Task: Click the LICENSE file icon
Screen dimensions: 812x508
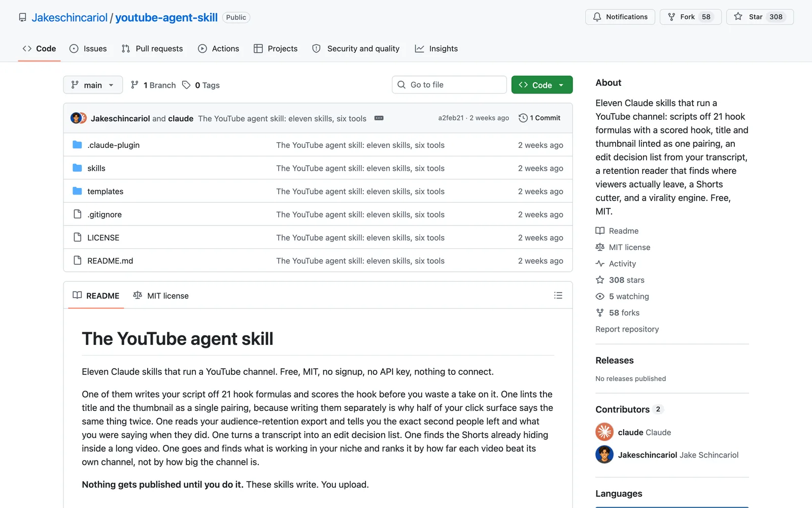Action: tap(77, 237)
